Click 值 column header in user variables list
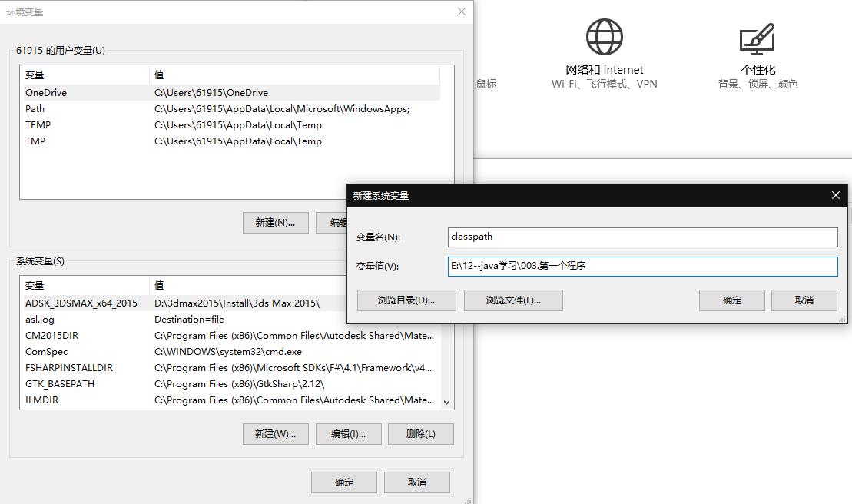 (294, 75)
